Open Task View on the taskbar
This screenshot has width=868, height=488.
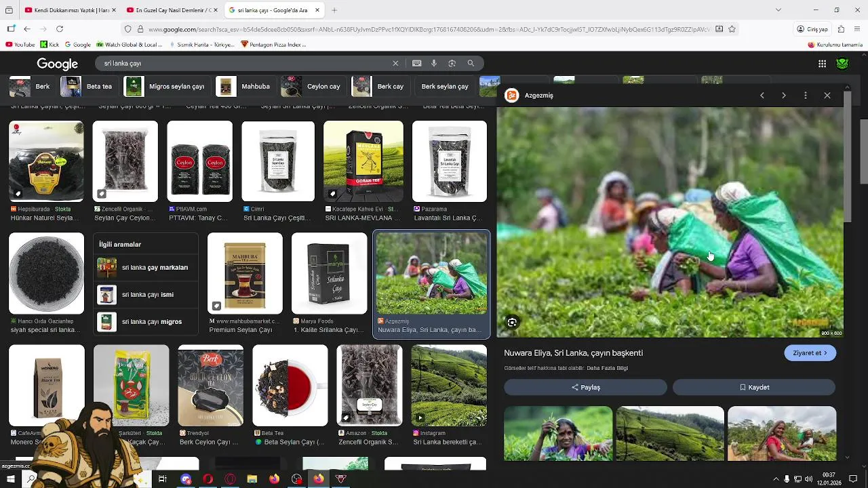163,479
